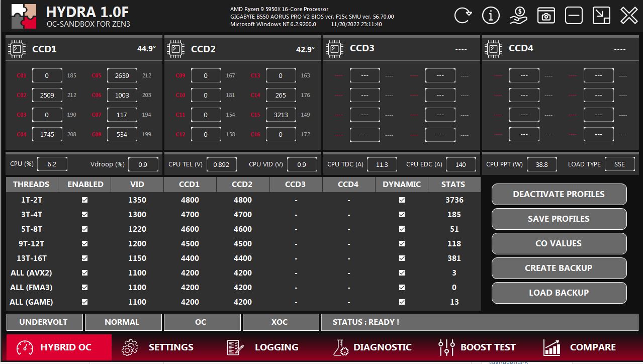Take a screenshot with camera icon
The height and width of the screenshot is (364, 643).
click(546, 16)
